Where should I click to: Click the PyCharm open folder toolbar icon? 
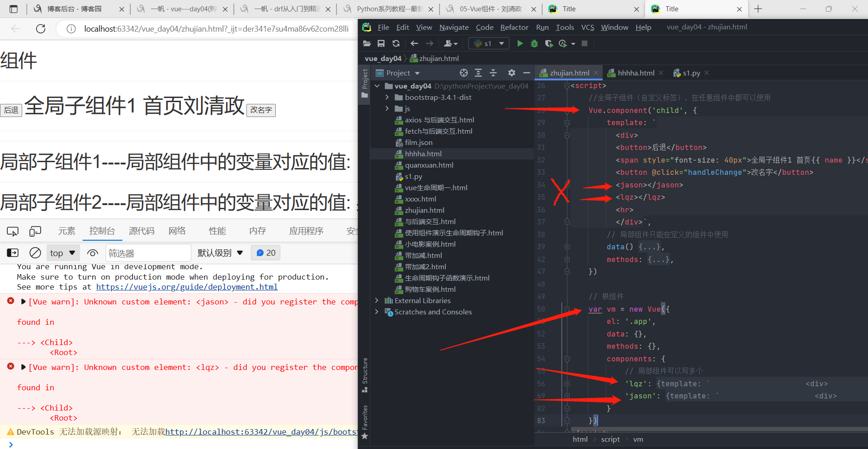coord(367,43)
